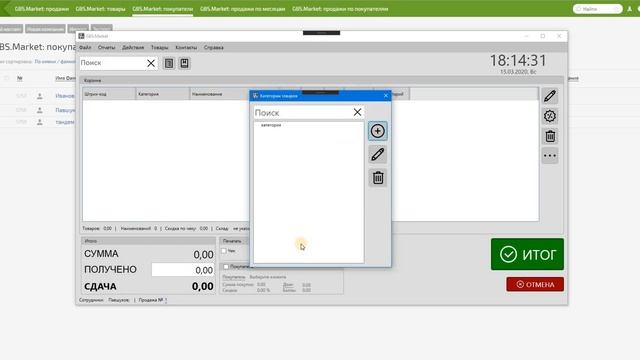Click the clock showing 18:14:31

[x=518, y=61]
